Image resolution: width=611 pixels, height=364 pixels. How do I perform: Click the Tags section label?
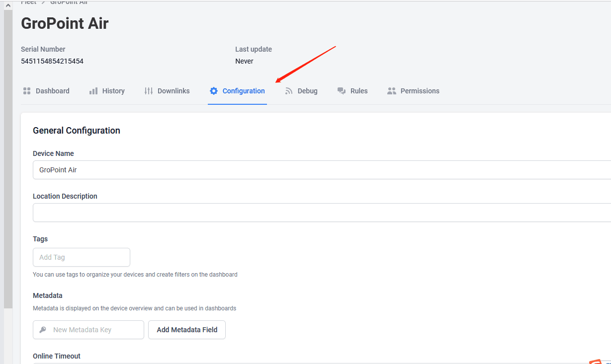(40, 239)
